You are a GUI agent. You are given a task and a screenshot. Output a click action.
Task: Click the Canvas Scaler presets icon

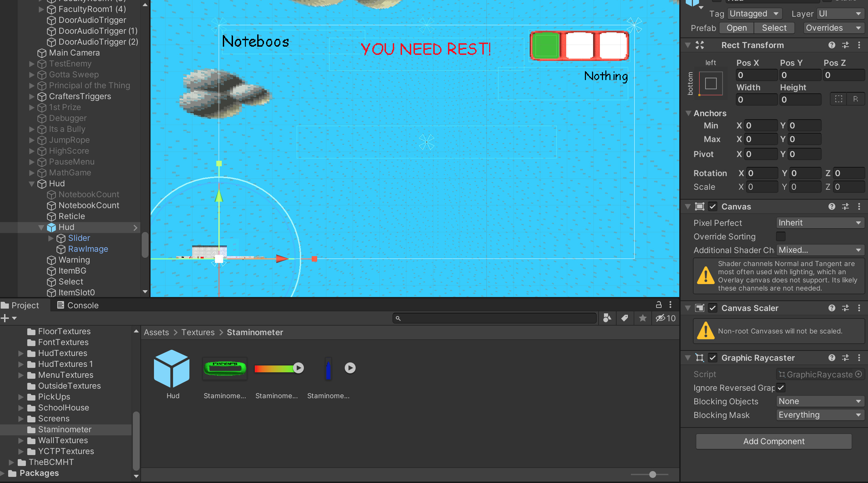click(x=846, y=308)
